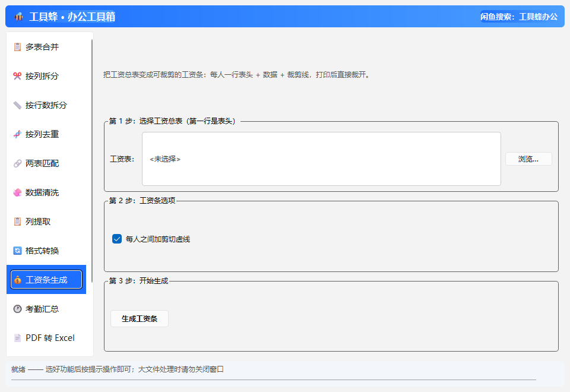This screenshot has height=392, width=570.
Task: Open the 考勤汇总 function
Action: point(46,309)
